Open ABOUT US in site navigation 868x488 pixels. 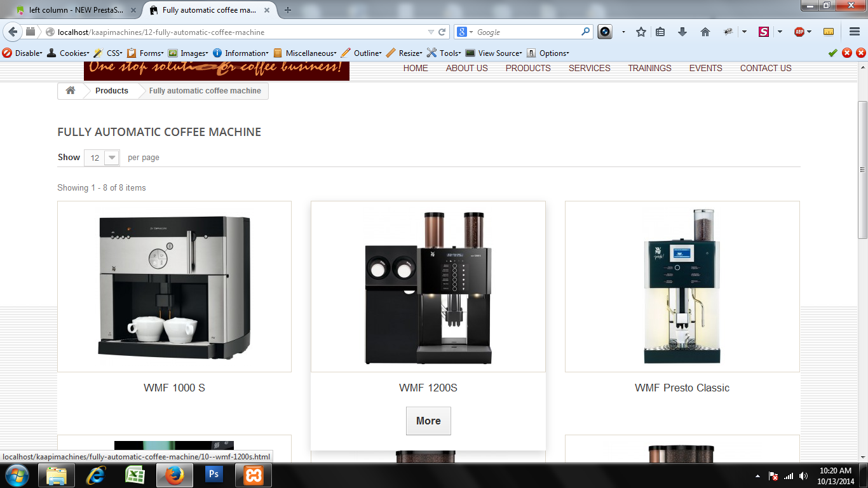point(467,68)
